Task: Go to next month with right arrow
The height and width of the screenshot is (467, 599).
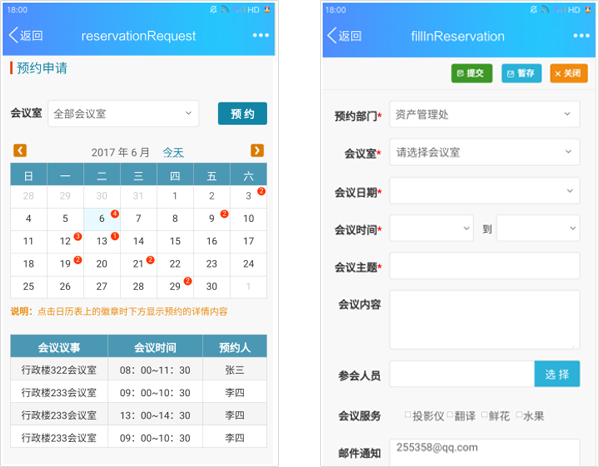Action: 257,150
